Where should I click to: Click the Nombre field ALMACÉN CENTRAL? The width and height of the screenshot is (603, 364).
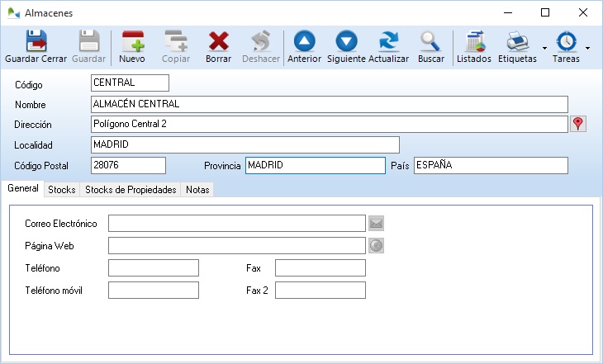tap(330, 105)
